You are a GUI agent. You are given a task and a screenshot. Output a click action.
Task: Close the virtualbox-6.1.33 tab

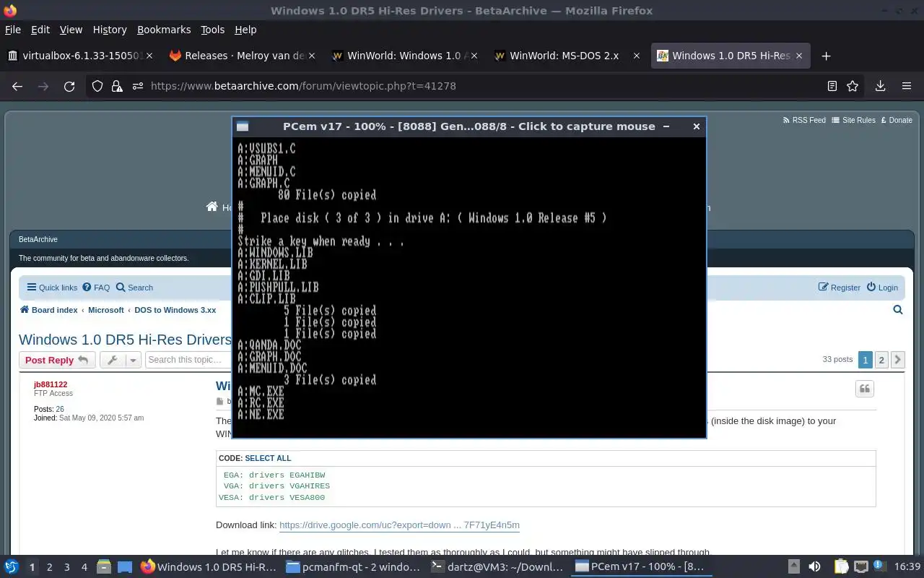coord(149,56)
